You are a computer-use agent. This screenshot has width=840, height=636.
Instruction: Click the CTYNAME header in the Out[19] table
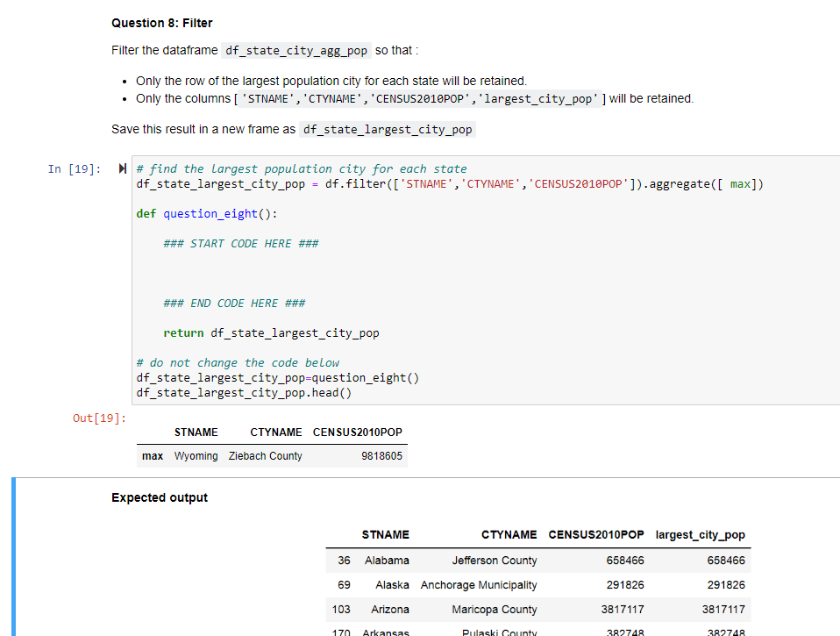(x=276, y=432)
